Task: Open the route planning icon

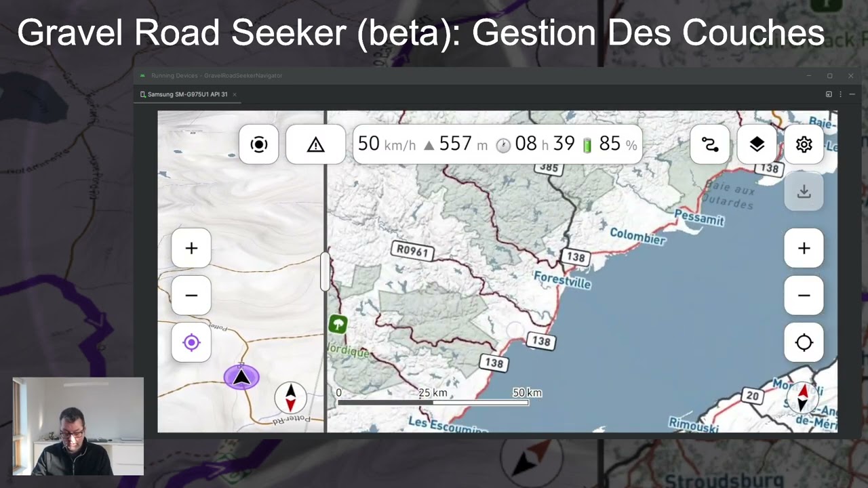Action: 709,144
